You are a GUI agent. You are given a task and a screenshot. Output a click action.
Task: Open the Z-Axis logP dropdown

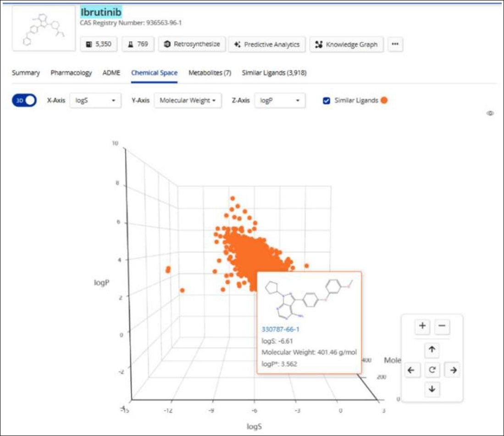coord(280,101)
